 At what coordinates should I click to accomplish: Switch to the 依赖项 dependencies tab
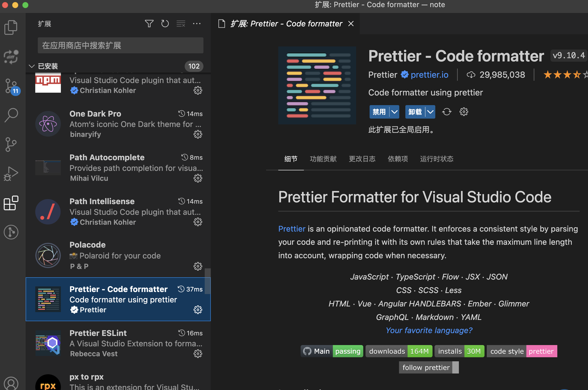click(398, 159)
